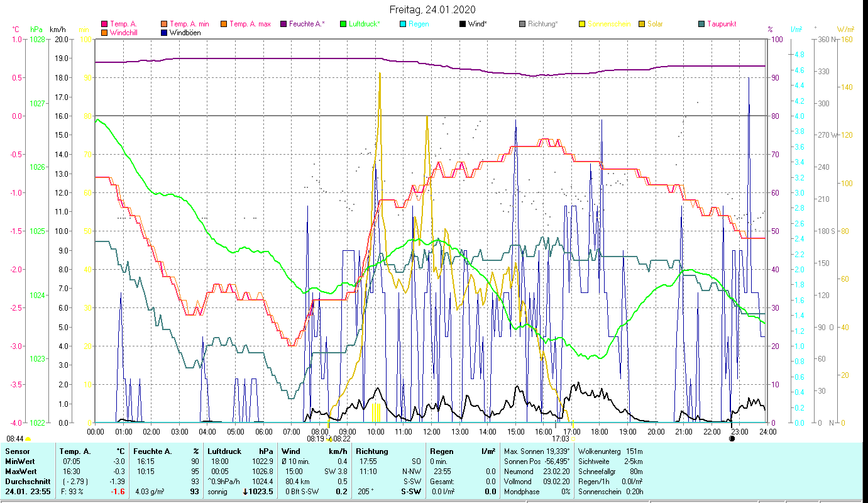Click the cyan Regen legend swatch
This screenshot has height=503, width=868.
[403, 25]
